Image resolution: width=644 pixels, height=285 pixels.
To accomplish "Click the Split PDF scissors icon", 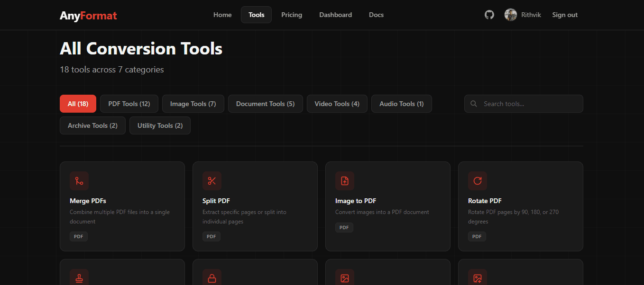I will [x=212, y=181].
